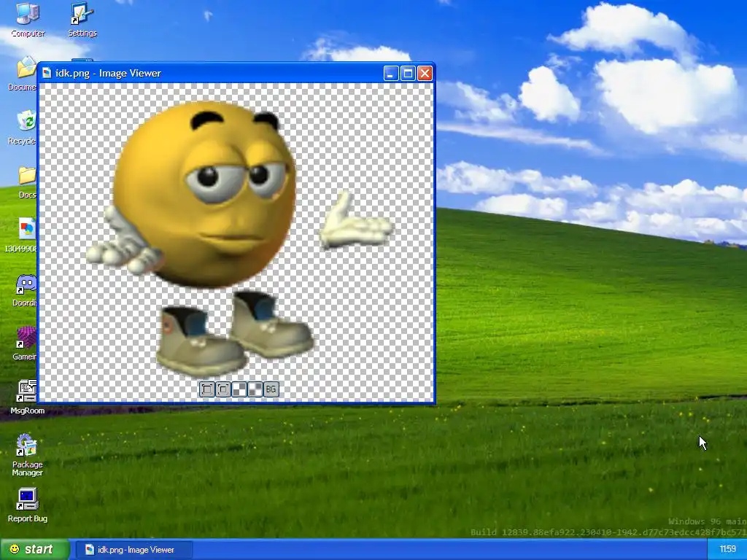The width and height of the screenshot is (747, 560).
Task: Select the Doordis Discord-style desktop icon
Action: pos(25,290)
